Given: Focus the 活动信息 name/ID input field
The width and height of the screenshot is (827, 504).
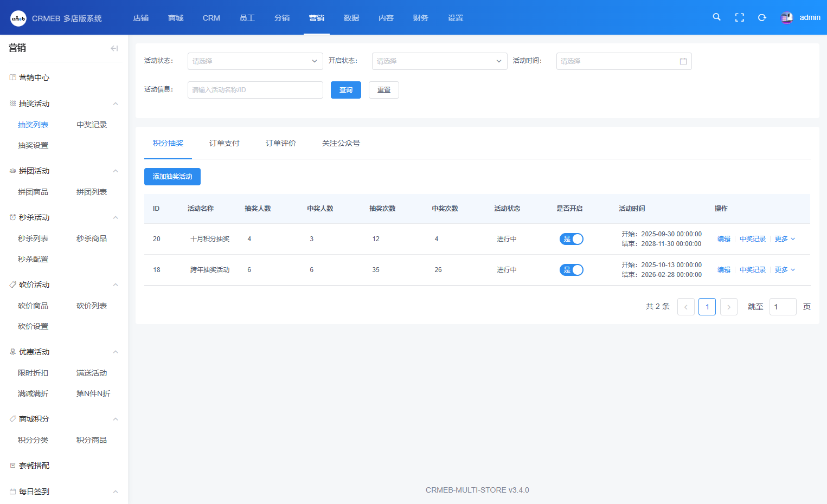Looking at the screenshot, I should pyautogui.click(x=255, y=90).
